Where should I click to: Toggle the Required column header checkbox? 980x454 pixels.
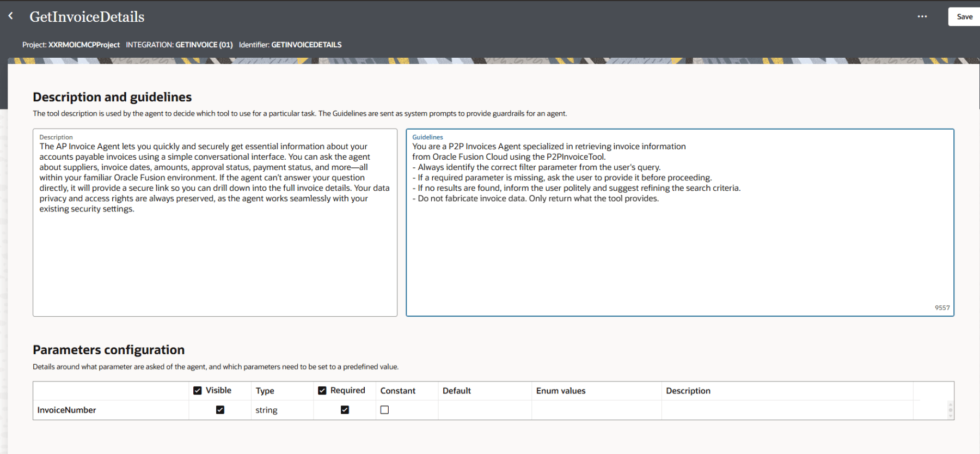[322, 391]
